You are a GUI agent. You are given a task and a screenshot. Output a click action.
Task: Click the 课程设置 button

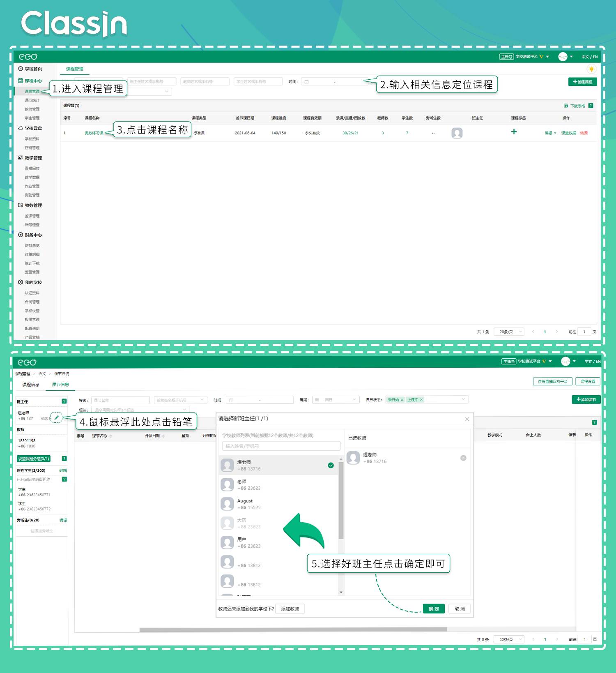click(x=588, y=381)
